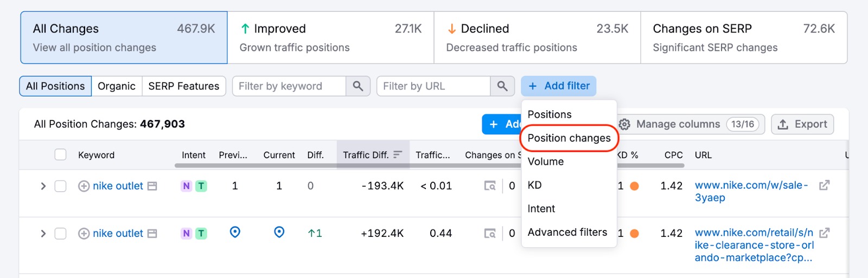868x278 pixels.
Task: Click SERP snapshot icon in second row
Action: pos(490,234)
